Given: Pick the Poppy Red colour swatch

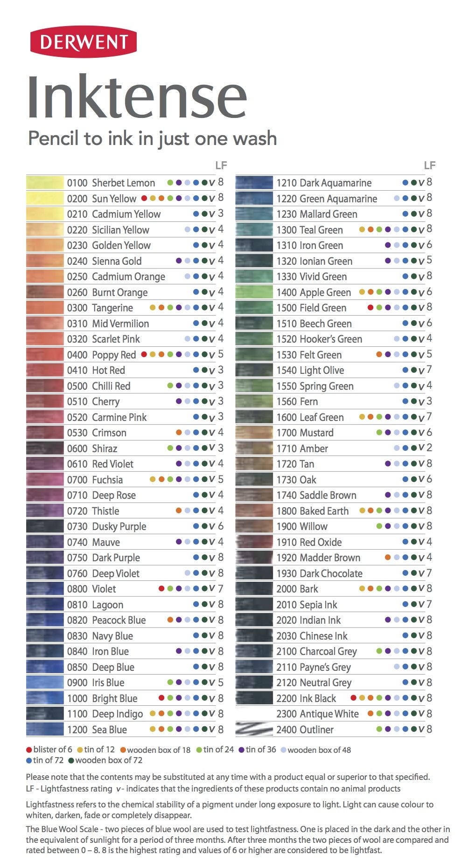Looking at the screenshot, I should pos(45,355).
